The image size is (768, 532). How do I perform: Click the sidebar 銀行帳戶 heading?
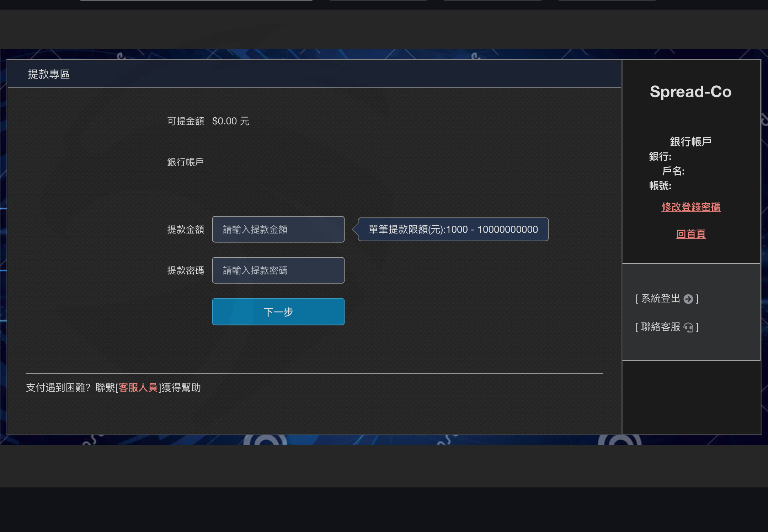(x=690, y=141)
